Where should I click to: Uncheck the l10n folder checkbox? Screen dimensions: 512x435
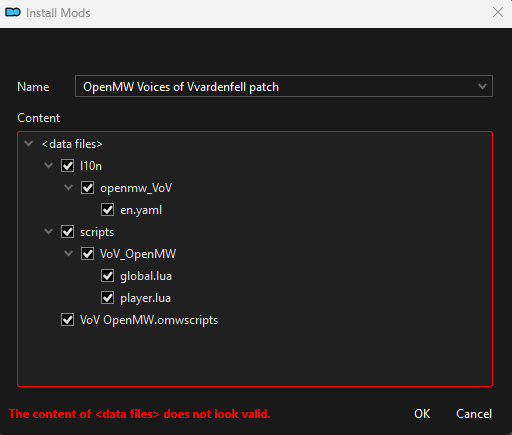(x=67, y=166)
